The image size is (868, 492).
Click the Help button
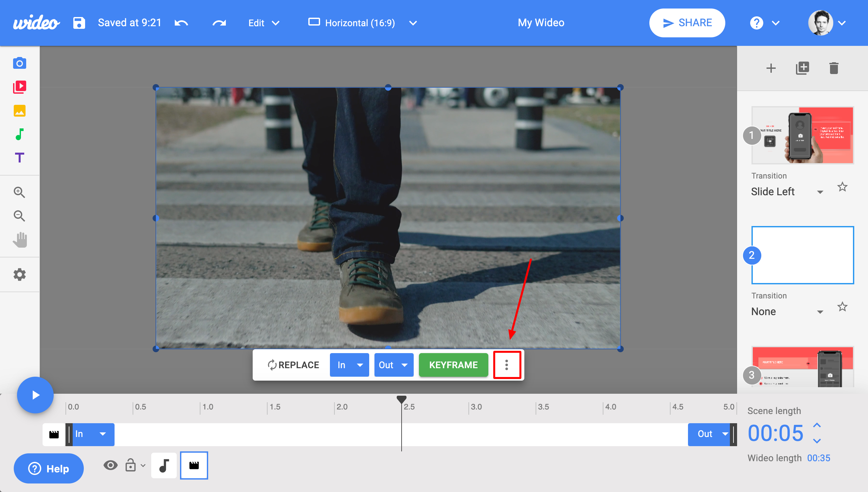49,469
